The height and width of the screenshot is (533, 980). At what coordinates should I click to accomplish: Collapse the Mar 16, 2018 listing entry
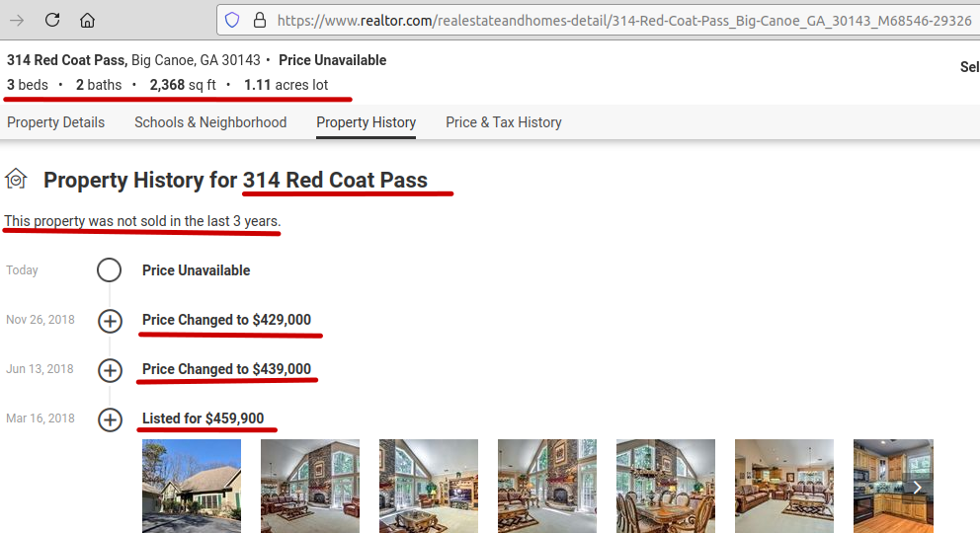coord(110,419)
